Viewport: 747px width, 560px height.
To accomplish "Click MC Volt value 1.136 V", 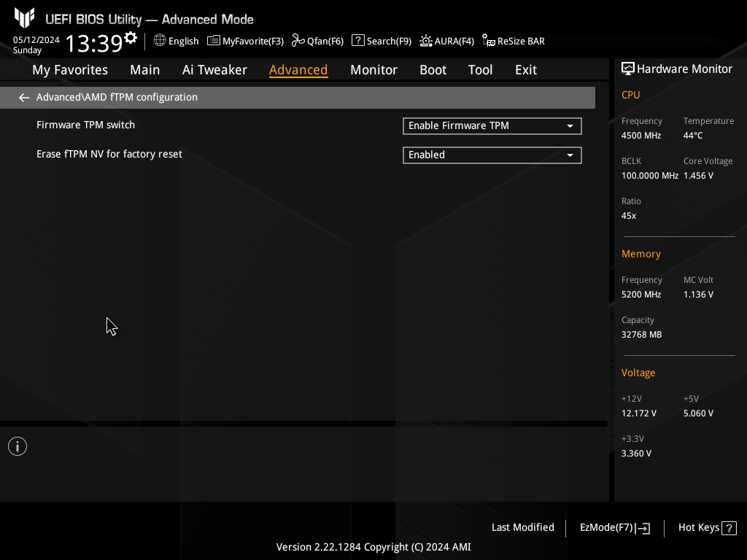I will (x=698, y=295).
